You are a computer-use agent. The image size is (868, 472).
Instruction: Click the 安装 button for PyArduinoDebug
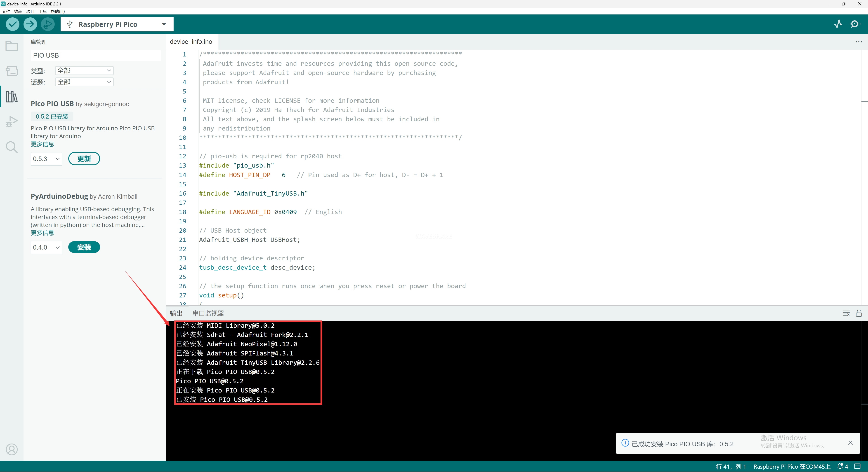point(84,248)
